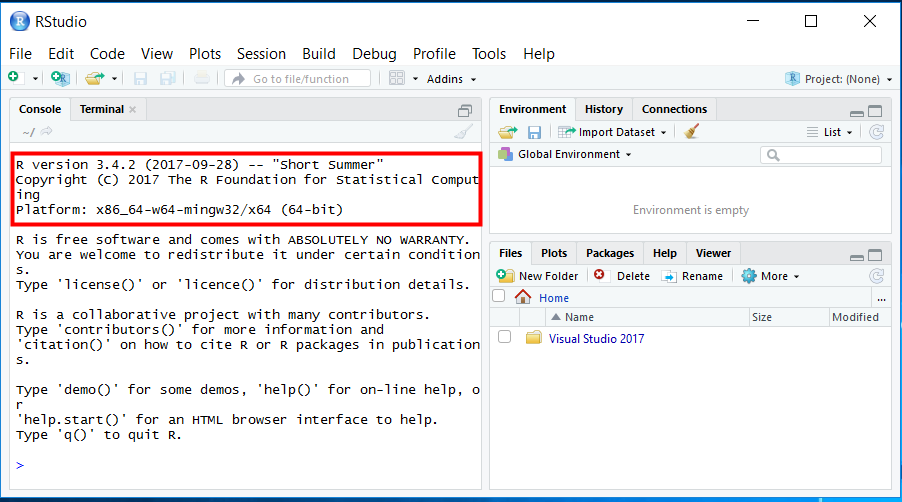Click the Rename button
This screenshot has width=902, height=502.
pyautogui.click(x=692, y=276)
